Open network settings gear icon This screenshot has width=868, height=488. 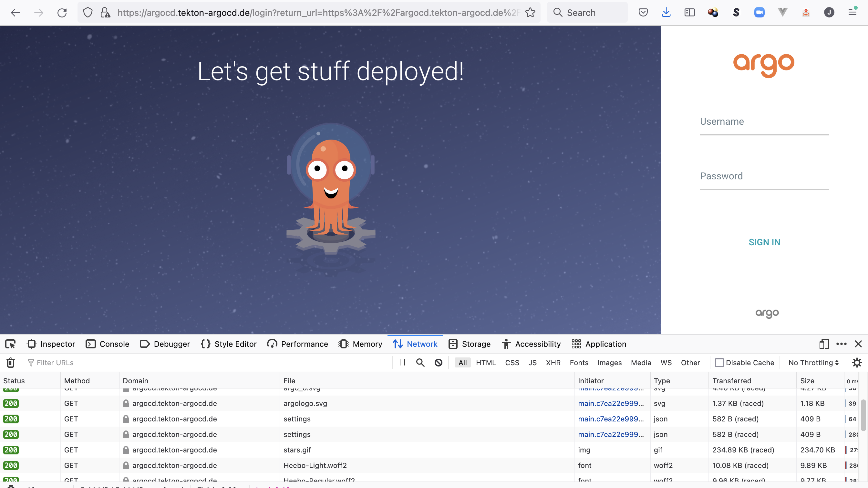coord(857,363)
